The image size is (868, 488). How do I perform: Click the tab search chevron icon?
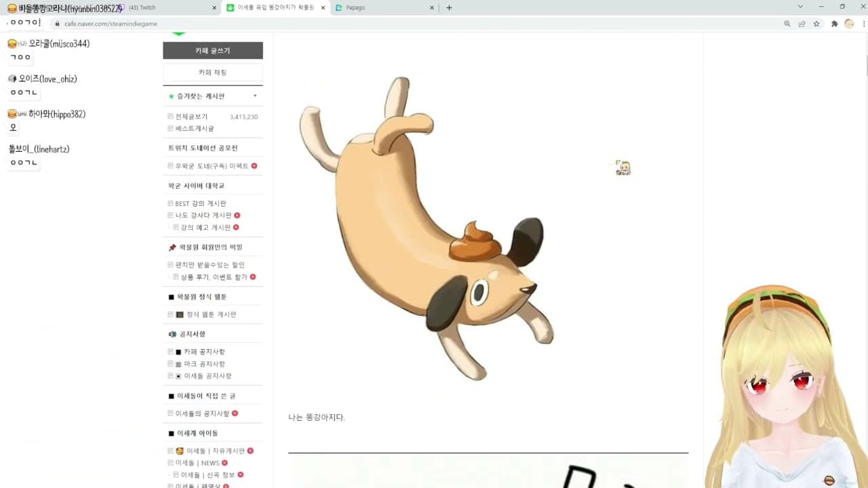tap(801, 7)
